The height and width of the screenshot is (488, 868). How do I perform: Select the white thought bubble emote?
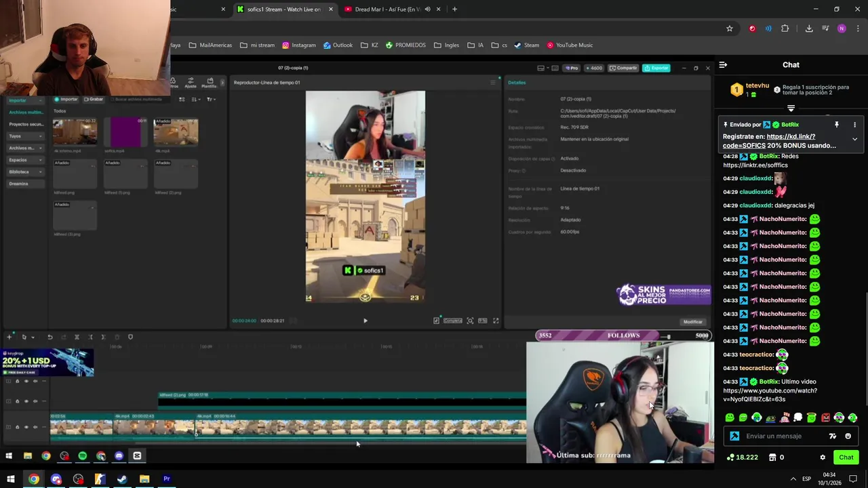coord(798,418)
